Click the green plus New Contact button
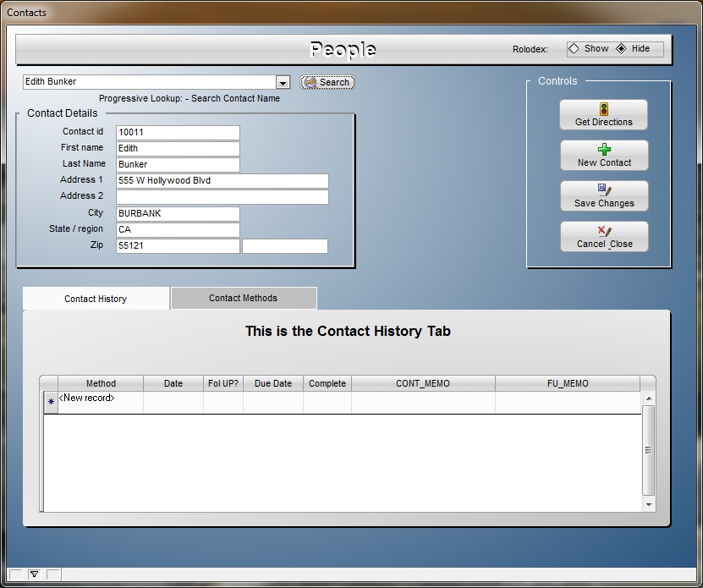 [603, 155]
